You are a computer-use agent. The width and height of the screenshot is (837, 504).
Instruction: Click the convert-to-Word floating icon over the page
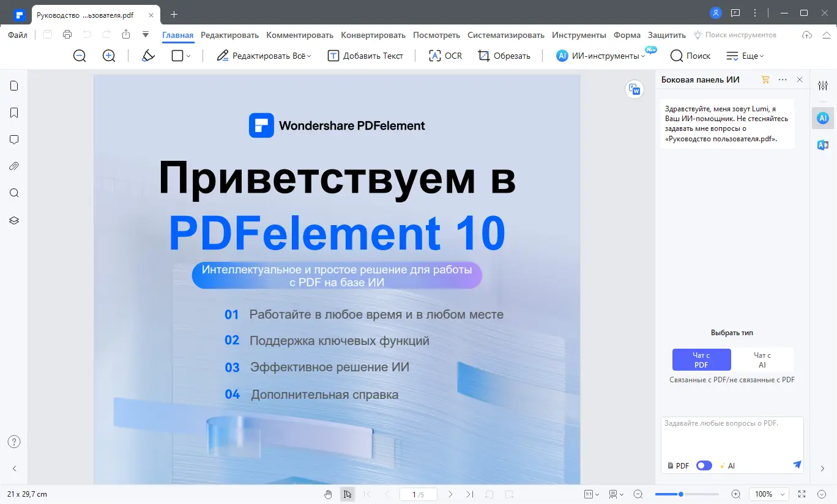point(634,89)
